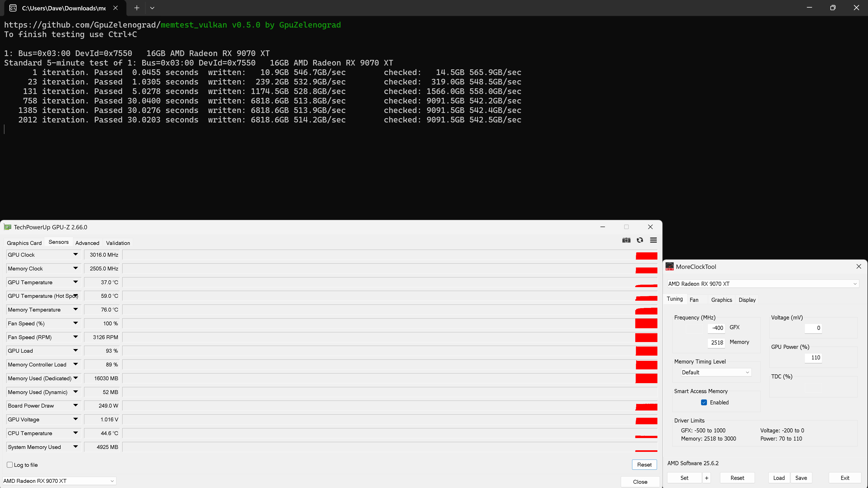
Task: Expand the System Memory Used sensor dropdown
Action: point(75,447)
